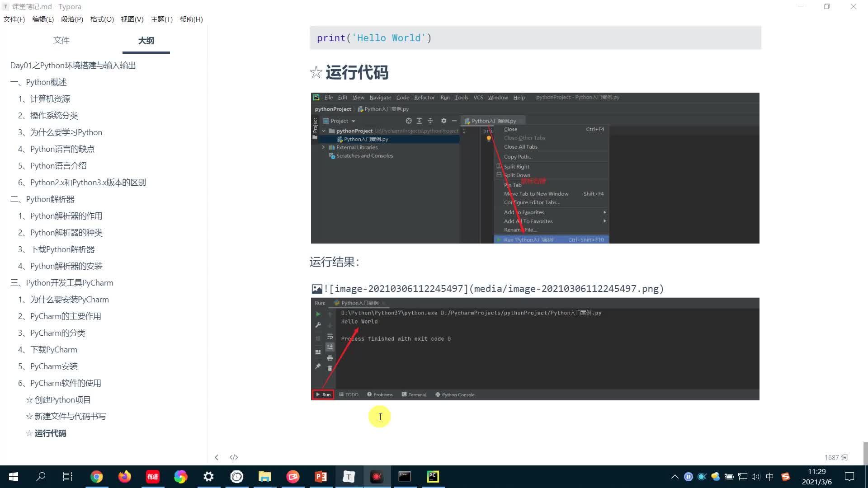Open the 格式(O) menu
Viewport: 868px width, 488px height.
tap(102, 19)
